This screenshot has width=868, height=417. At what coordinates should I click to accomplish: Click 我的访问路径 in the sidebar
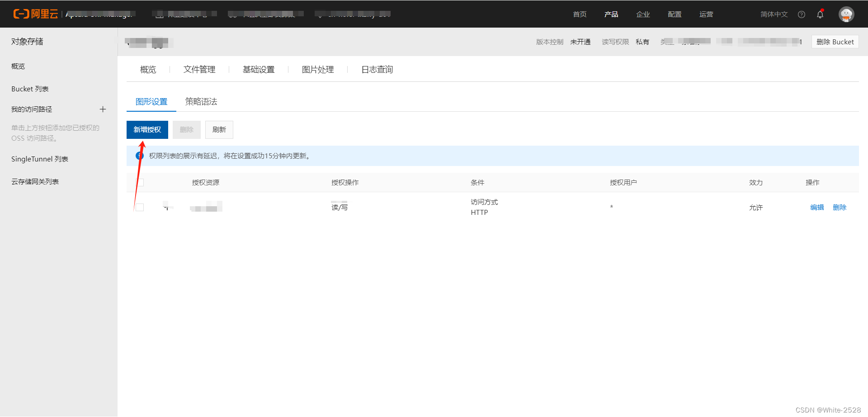[x=32, y=109]
